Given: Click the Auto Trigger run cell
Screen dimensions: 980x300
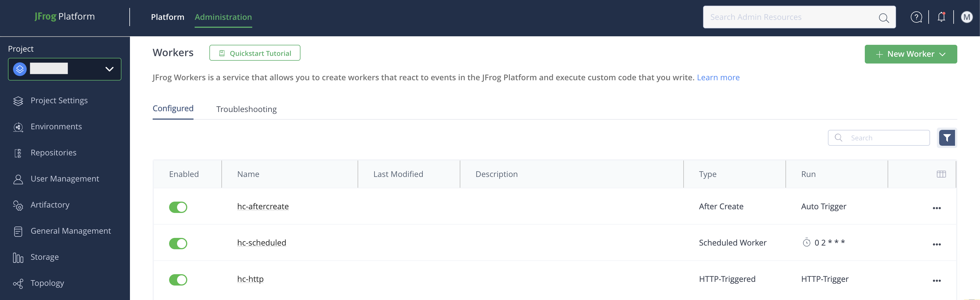Looking at the screenshot, I should point(823,206).
